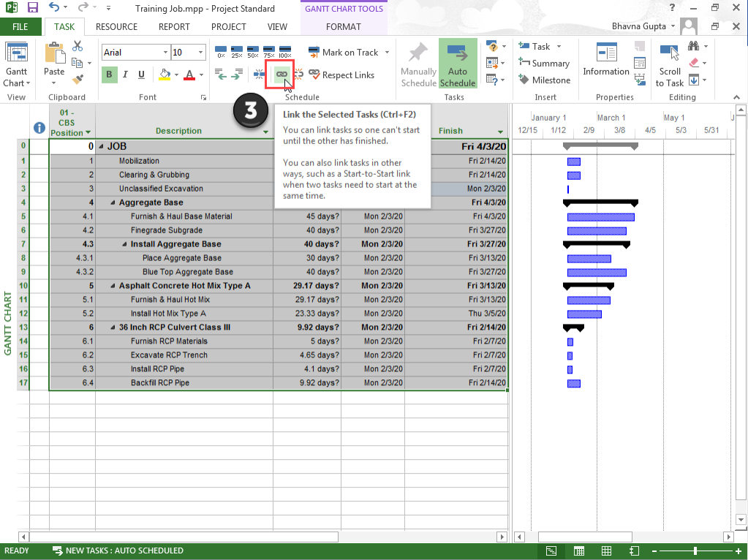Click the Unlink Tasks icon
Screen dimensions: 748x560
298,74
